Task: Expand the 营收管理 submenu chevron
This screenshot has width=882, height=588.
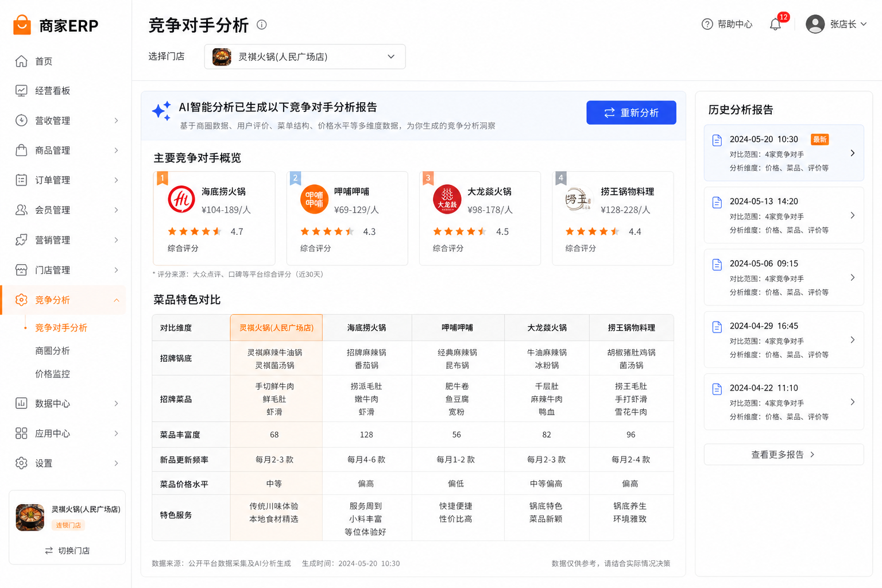Action: (x=116, y=120)
